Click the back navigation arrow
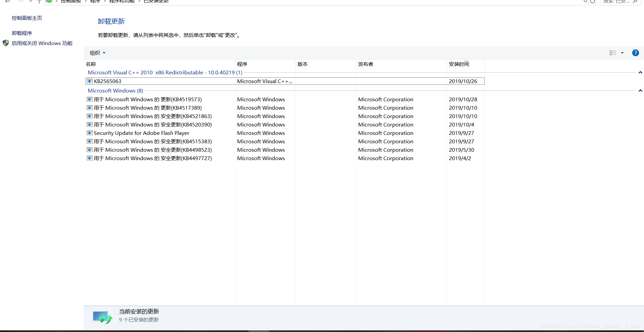The image size is (644, 332). click(x=7, y=2)
